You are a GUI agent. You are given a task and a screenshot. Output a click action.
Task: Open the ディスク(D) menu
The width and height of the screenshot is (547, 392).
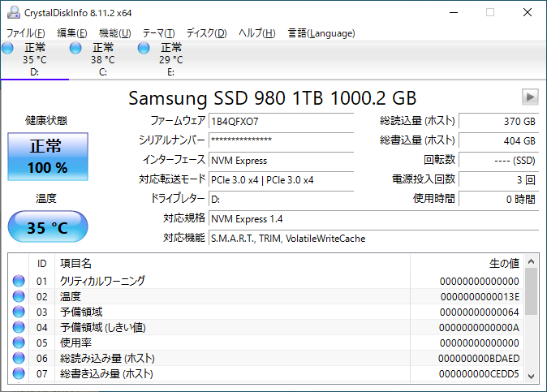tap(206, 33)
